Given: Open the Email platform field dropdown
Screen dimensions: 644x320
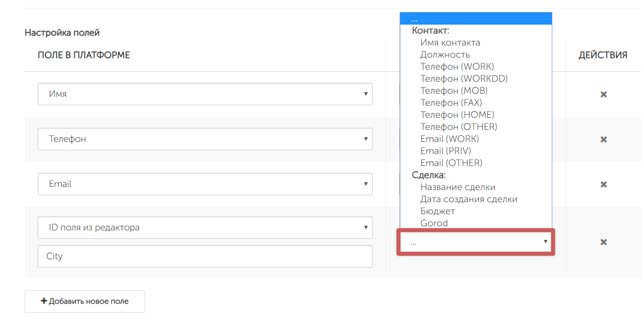Looking at the screenshot, I should click(205, 184).
